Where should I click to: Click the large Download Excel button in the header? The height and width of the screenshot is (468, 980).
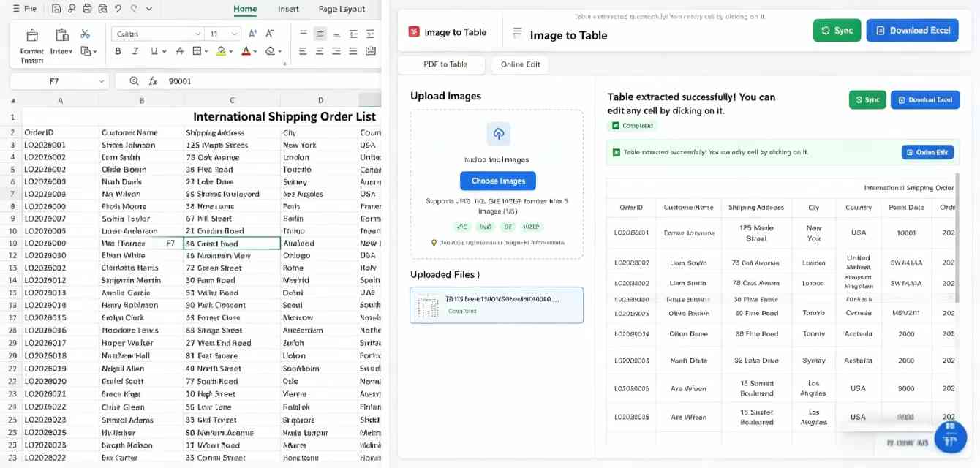pyautogui.click(x=912, y=30)
